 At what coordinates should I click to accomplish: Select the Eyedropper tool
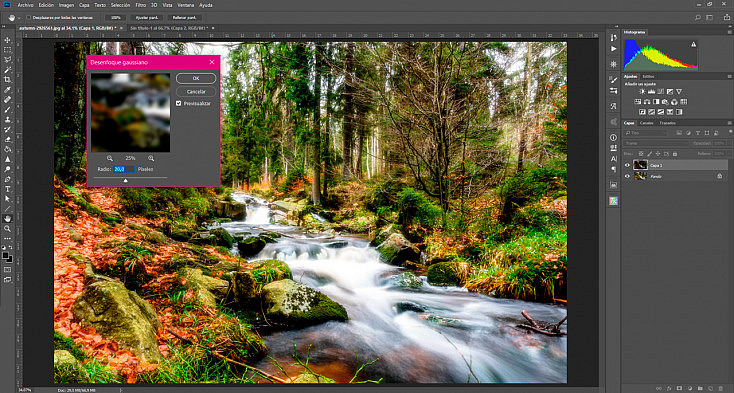(x=7, y=89)
